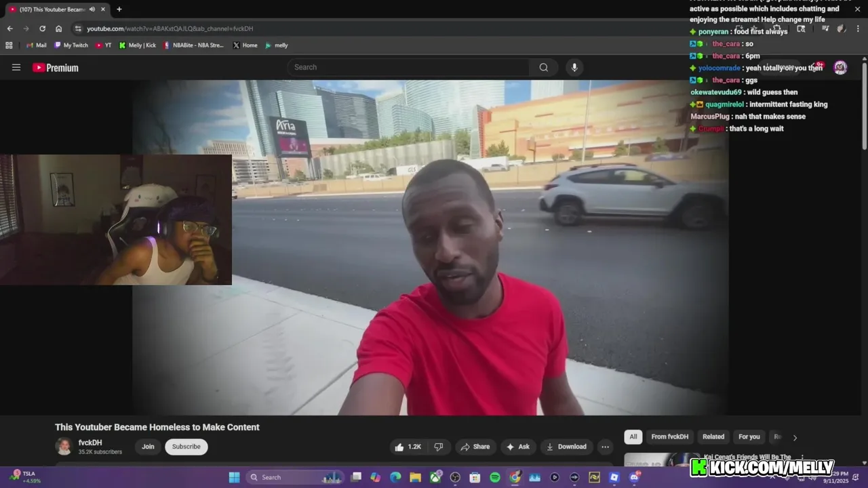
Task: Switch to Chrome on taskbar
Action: (515, 477)
